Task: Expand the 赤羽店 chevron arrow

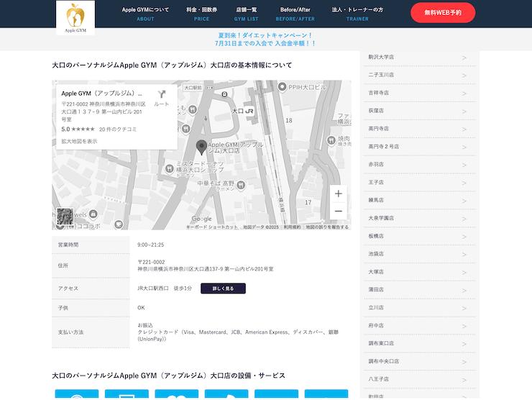Action: (464, 165)
